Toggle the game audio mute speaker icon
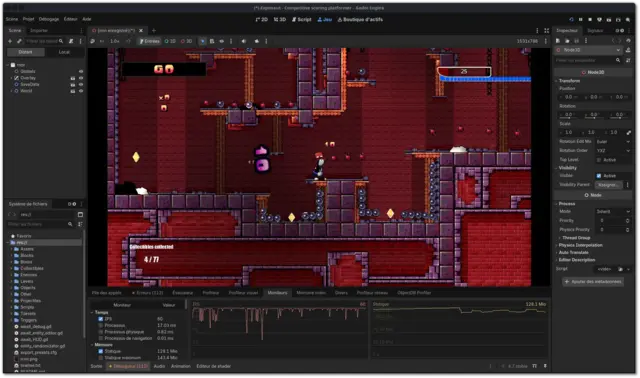The image size is (640, 378). 244,41
